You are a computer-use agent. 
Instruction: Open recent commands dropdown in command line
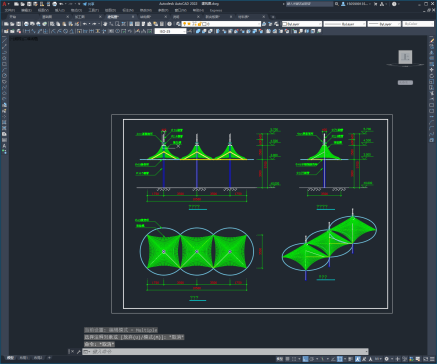(87, 352)
